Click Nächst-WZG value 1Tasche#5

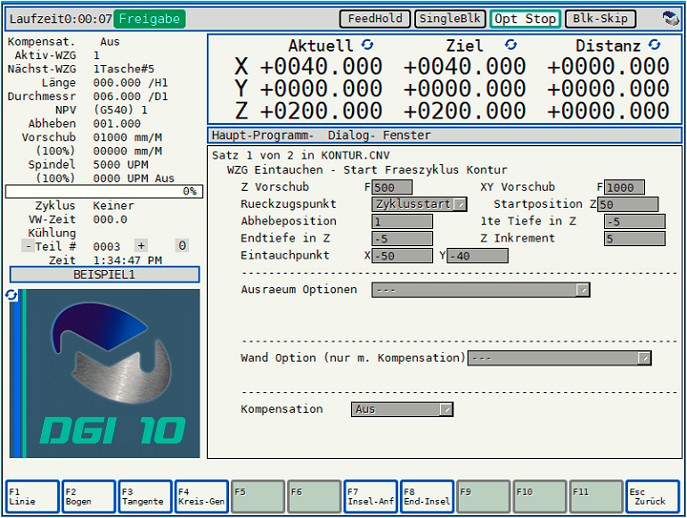click(x=124, y=69)
